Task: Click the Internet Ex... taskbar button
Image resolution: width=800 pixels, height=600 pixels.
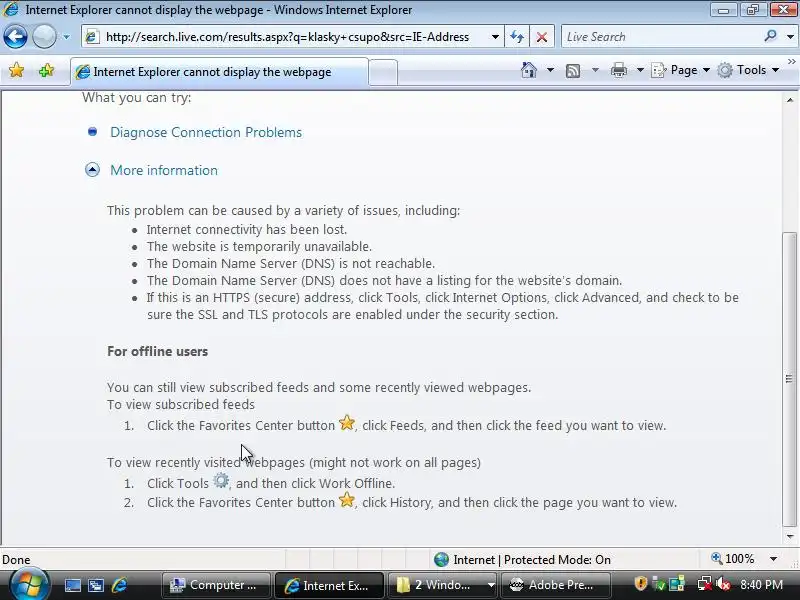Action: click(x=329, y=585)
